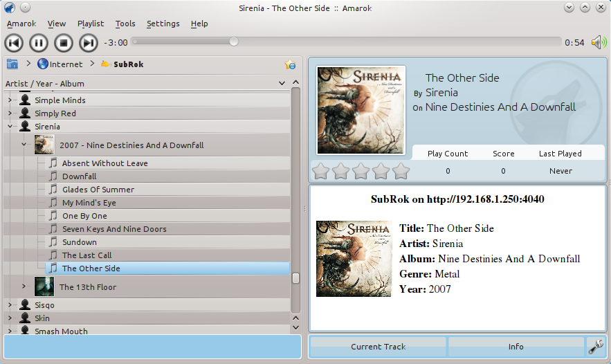This screenshot has height=364, width=611.
Task: Open applet settings via wrench icon
Action: [596, 347]
